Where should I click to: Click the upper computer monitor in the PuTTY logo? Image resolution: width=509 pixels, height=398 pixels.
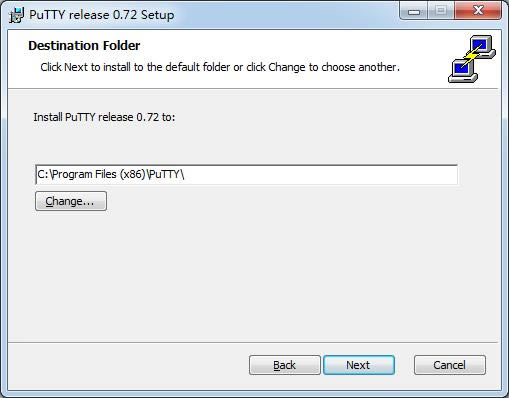482,46
